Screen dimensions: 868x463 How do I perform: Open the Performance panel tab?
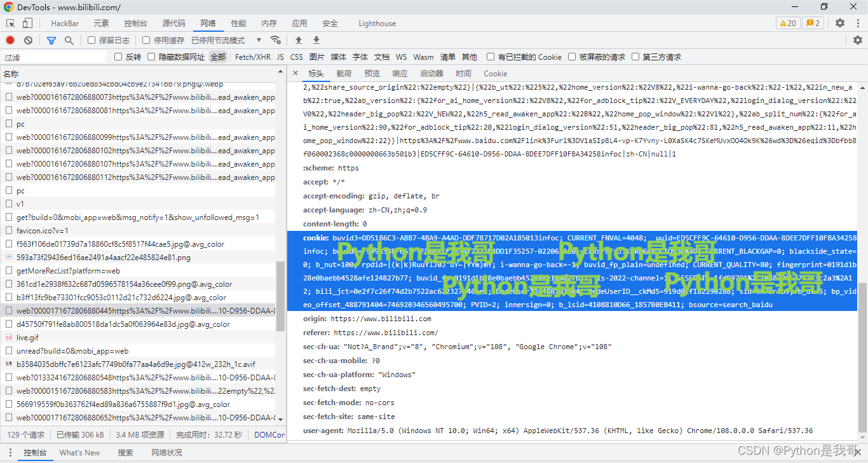point(238,24)
